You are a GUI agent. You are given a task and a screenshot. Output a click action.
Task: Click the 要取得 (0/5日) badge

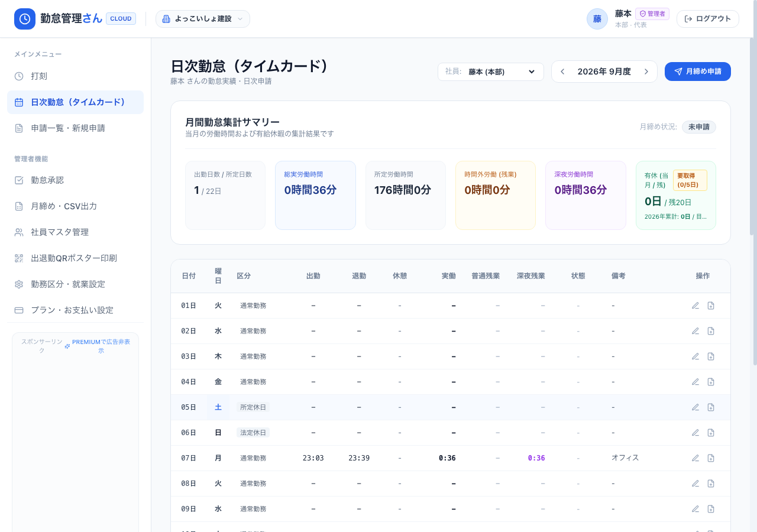(x=690, y=180)
